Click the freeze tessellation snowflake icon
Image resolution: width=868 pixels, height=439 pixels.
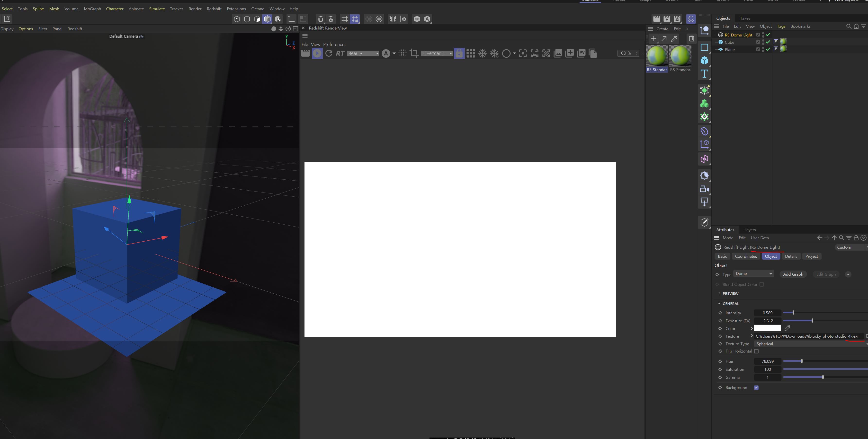click(483, 53)
